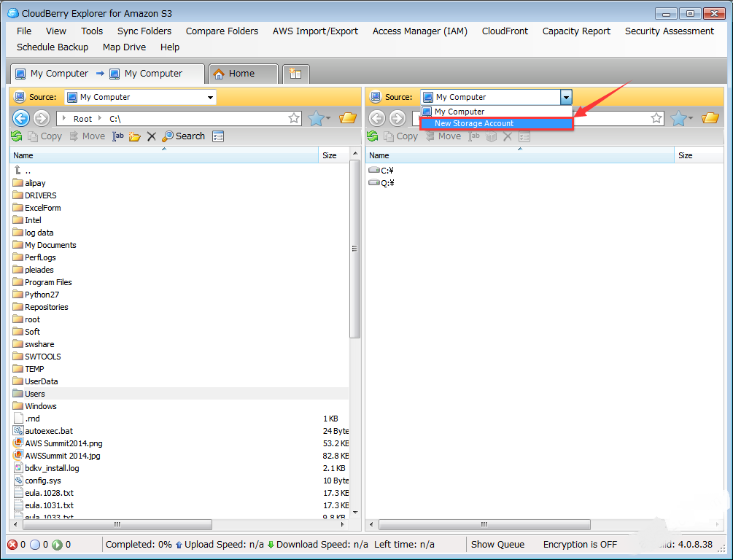Refresh the right pane file listing
Screen dimensions: 733x560
pyautogui.click(x=373, y=136)
